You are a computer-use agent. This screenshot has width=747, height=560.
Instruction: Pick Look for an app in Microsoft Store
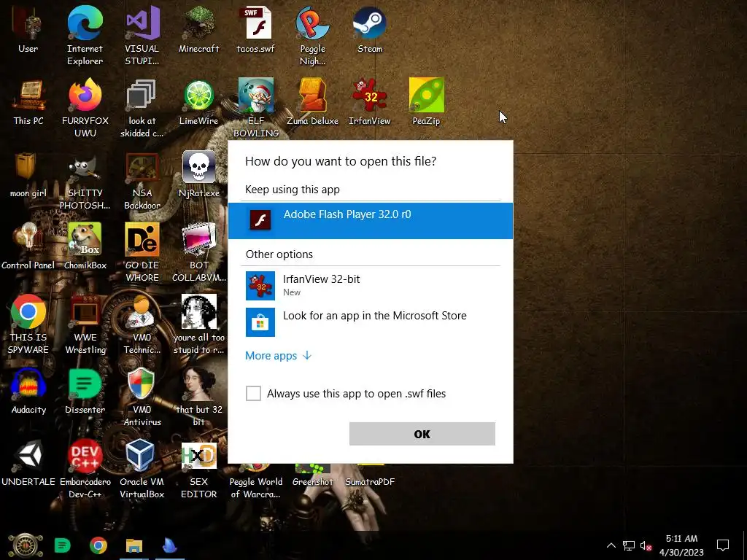pyautogui.click(x=370, y=322)
